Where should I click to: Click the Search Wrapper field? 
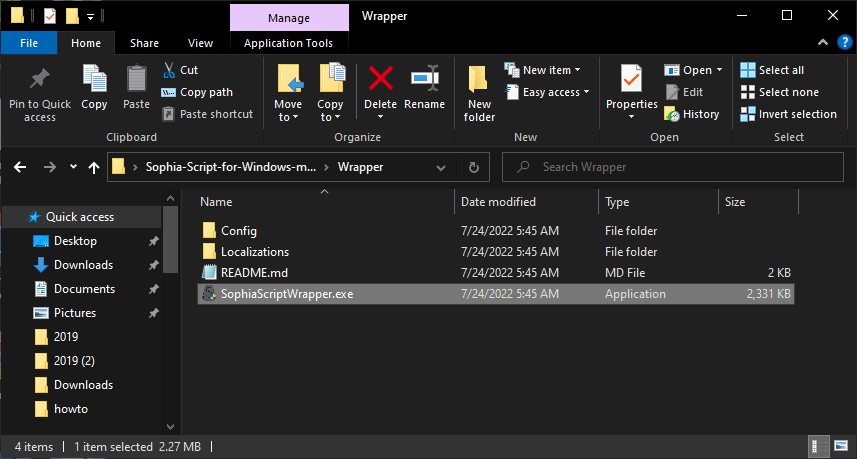click(x=673, y=167)
